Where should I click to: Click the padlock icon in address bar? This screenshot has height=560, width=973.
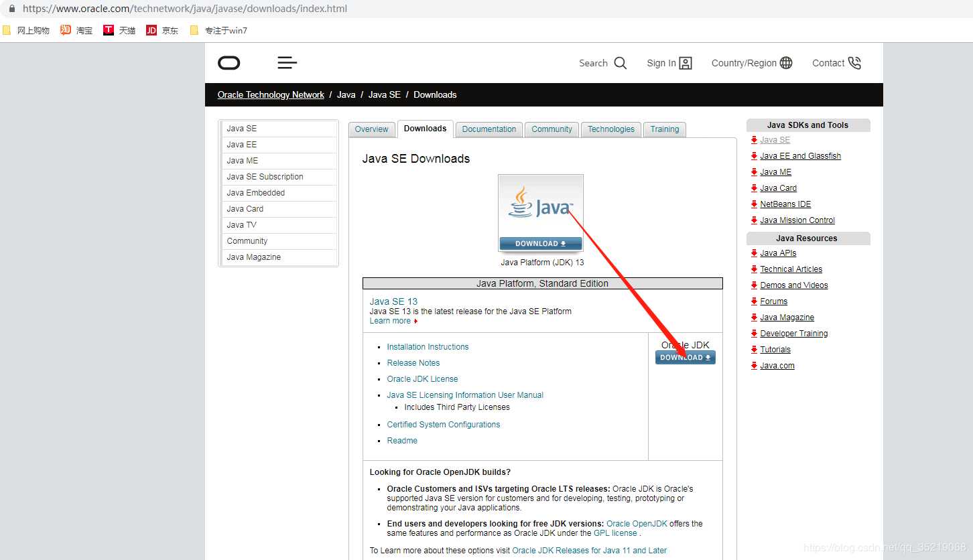(11, 9)
